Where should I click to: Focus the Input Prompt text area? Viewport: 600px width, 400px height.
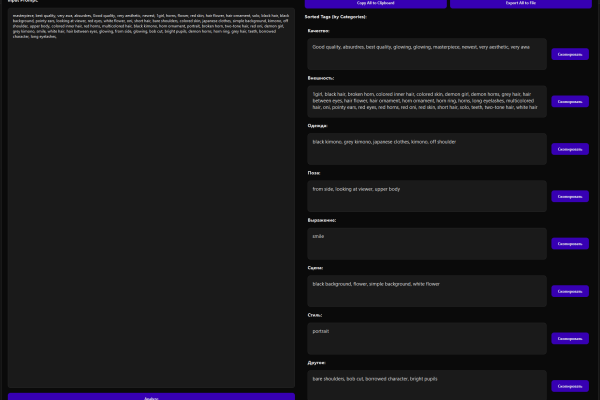[x=151, y=198]
